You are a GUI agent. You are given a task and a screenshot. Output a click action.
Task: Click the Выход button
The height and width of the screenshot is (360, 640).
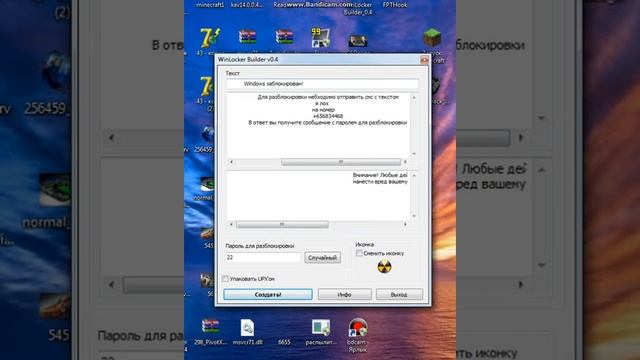tap(399, 294)
